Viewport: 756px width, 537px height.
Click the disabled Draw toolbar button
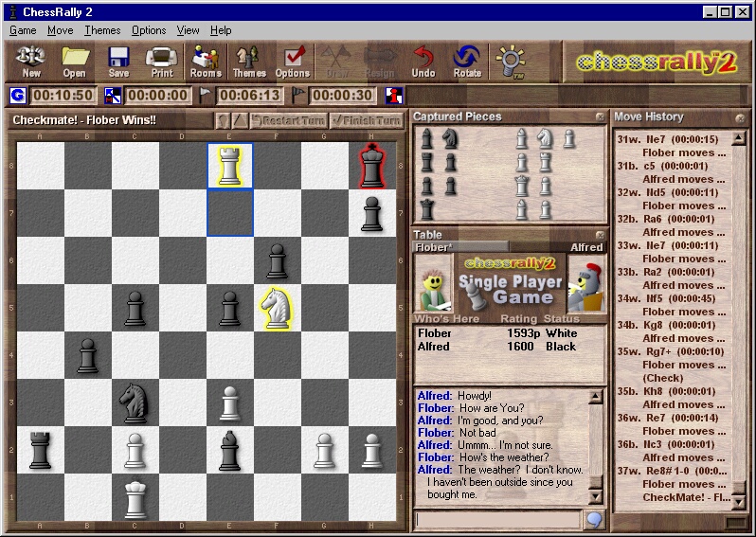point(336,62)
